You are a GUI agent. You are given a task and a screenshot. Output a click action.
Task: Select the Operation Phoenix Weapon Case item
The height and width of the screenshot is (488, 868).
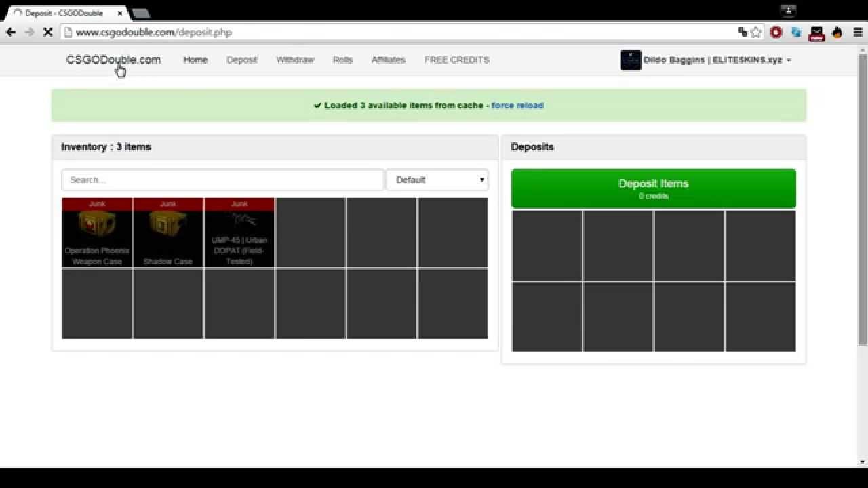[x=97, y=232]
